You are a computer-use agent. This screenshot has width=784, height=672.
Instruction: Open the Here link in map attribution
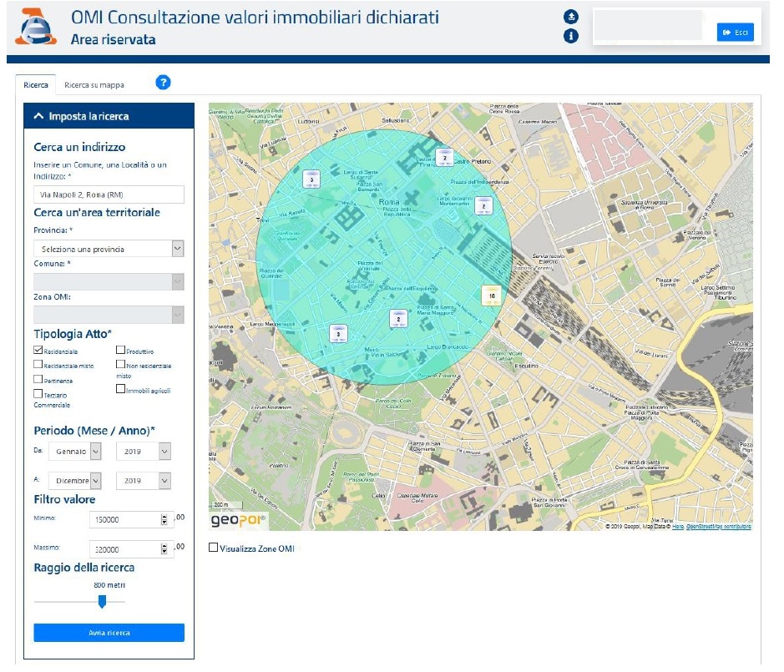click(x=678, y=527)
